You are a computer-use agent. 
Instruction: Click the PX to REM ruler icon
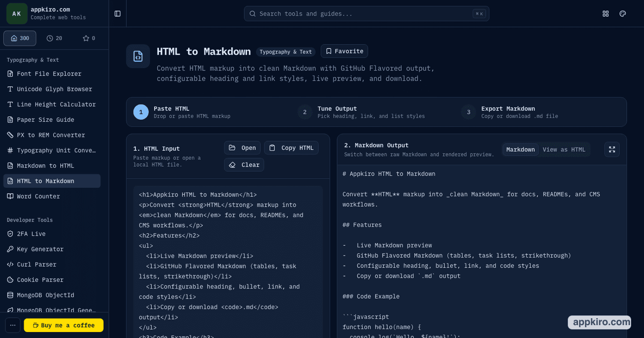click(x=10, y=135)
